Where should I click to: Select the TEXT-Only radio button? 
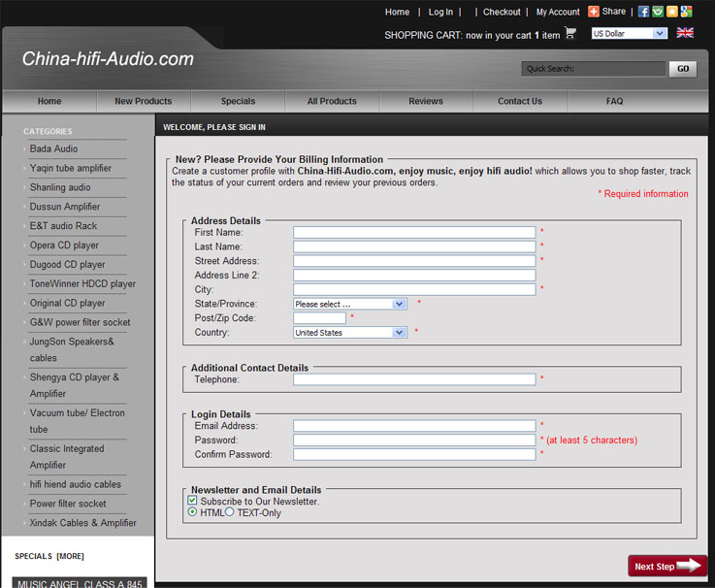pos(229,511)
